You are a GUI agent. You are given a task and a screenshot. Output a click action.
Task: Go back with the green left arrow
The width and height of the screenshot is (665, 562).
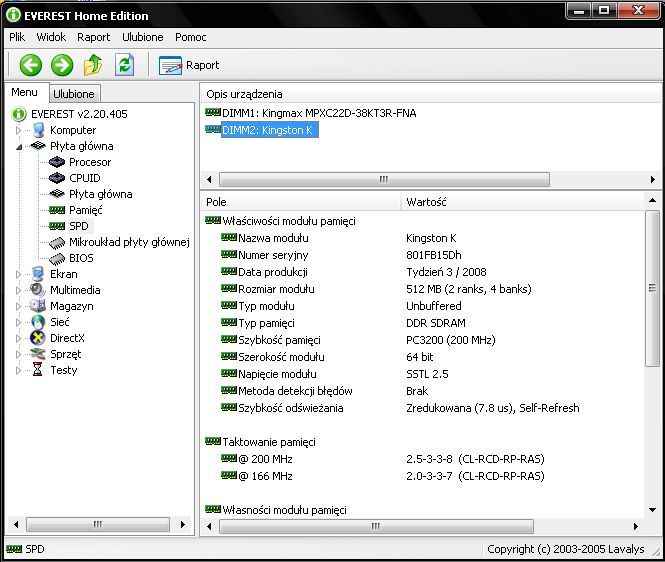pos(31,65)
